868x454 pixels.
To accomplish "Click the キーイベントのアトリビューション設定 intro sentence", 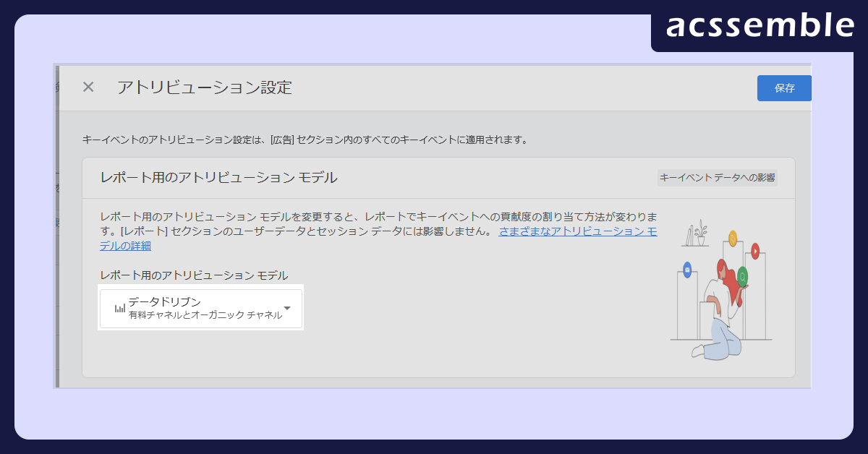I will pyautogui.click(x=305, y=140).
